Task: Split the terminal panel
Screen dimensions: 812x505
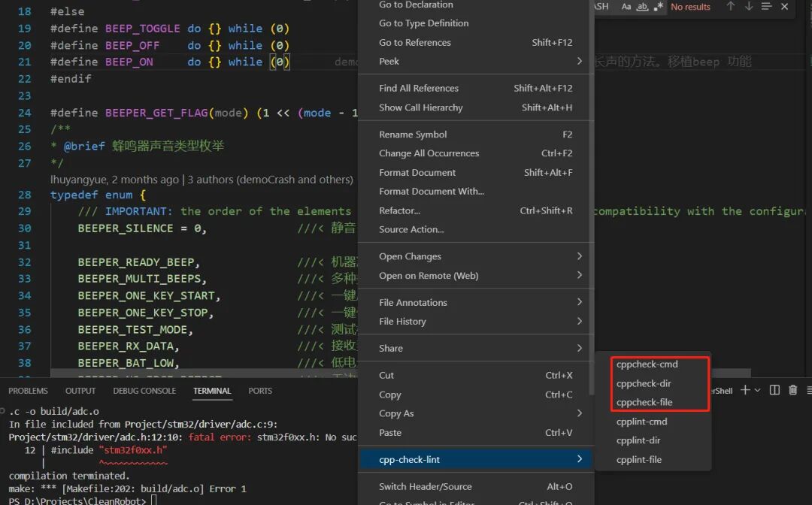Action: coord(774,390)
